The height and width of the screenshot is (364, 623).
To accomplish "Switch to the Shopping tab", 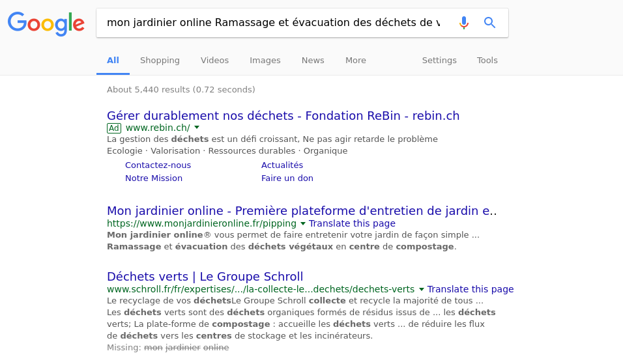I will pyautogui.click(x=160, y=61).
